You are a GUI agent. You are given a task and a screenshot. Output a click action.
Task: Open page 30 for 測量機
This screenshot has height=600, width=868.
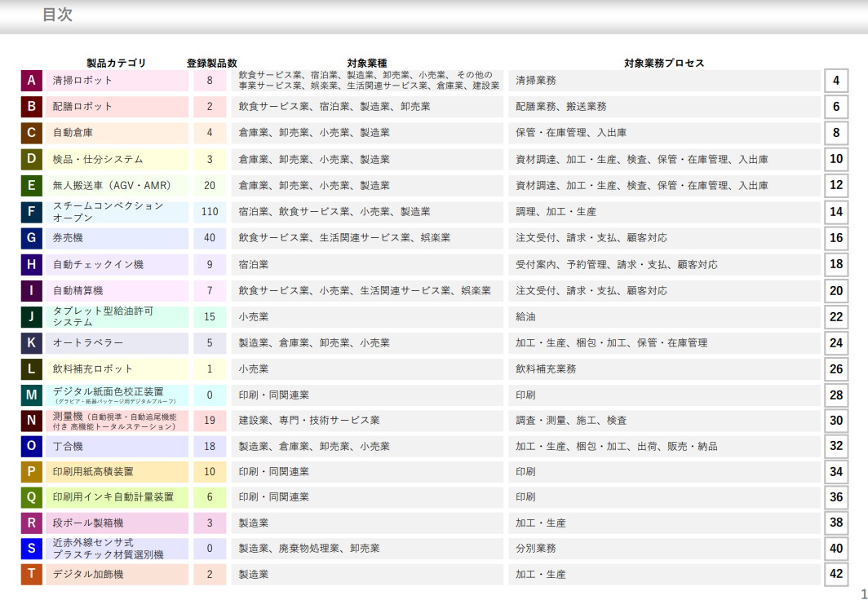click(x=836, y=421)
